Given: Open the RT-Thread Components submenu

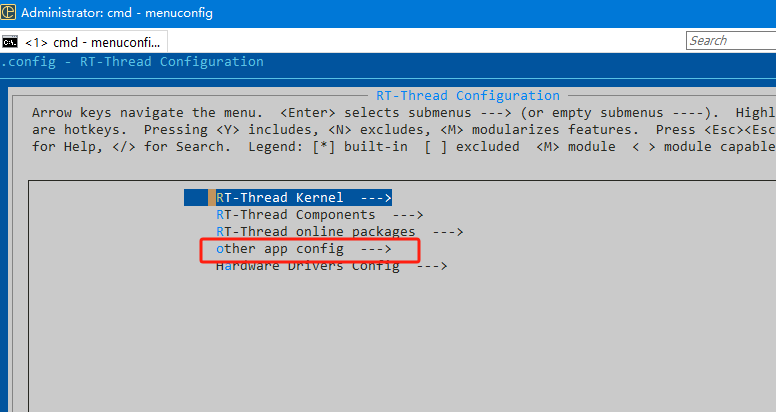Looking at the screenshot, I should point(319,215).
